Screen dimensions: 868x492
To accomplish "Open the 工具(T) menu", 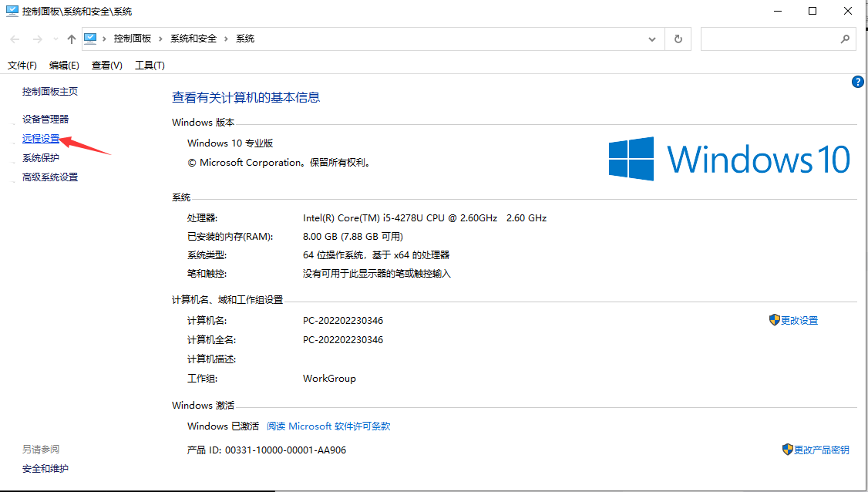I will coord(150,66).
